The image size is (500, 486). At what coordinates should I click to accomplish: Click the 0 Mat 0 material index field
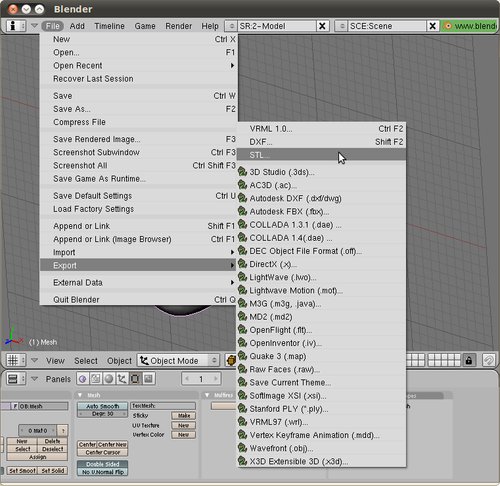pyautogui.click(x=38, y=431)
